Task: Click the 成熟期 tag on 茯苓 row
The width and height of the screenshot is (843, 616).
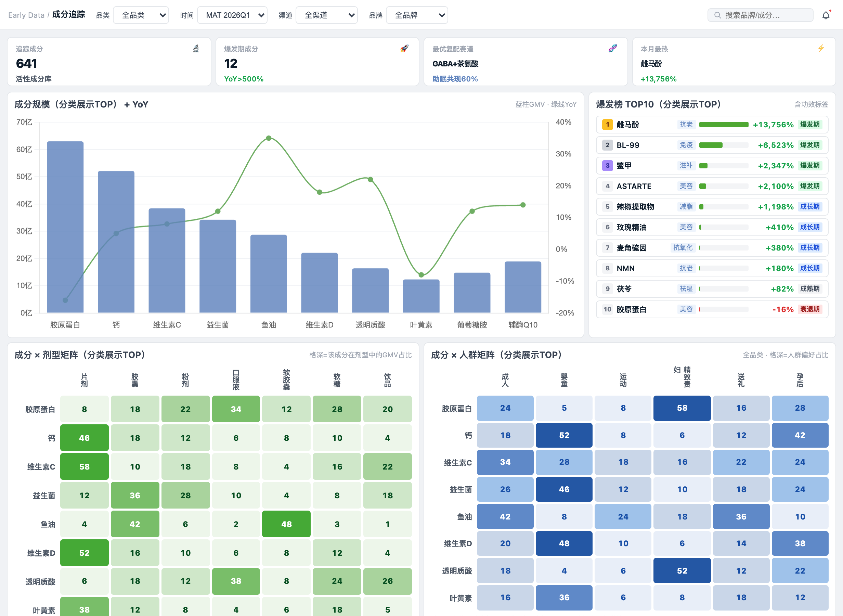Action: click(809, 288)
